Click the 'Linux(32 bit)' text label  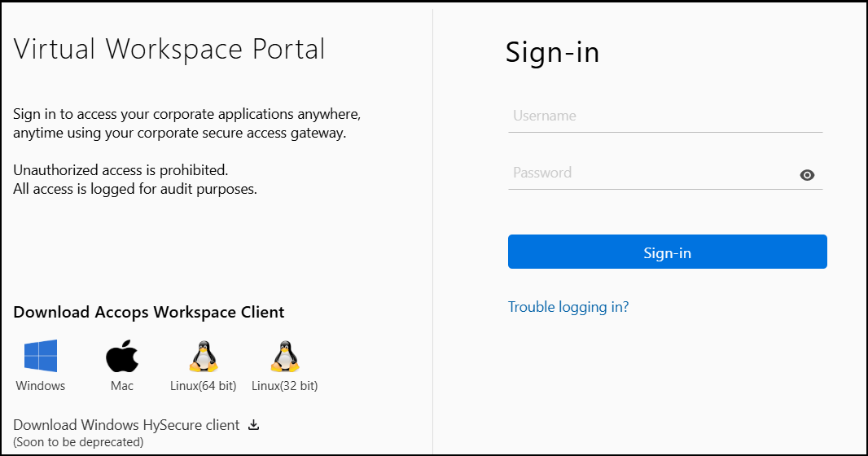coord(284,386)
